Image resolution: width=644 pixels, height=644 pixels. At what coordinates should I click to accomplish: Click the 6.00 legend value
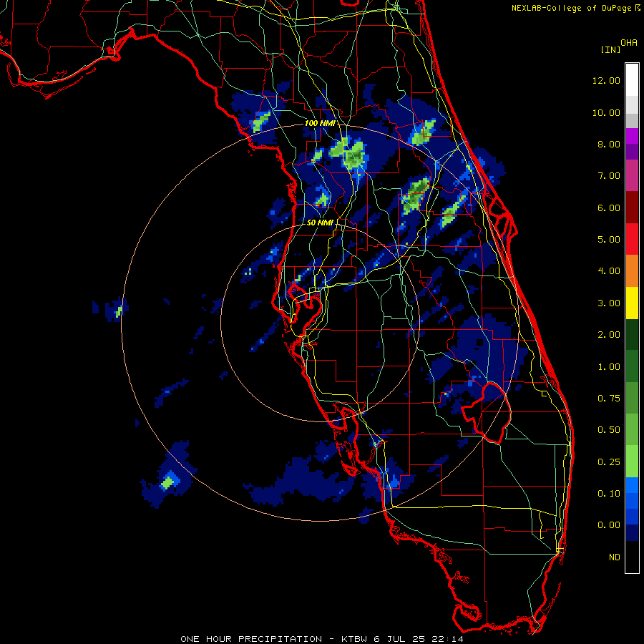609,208
